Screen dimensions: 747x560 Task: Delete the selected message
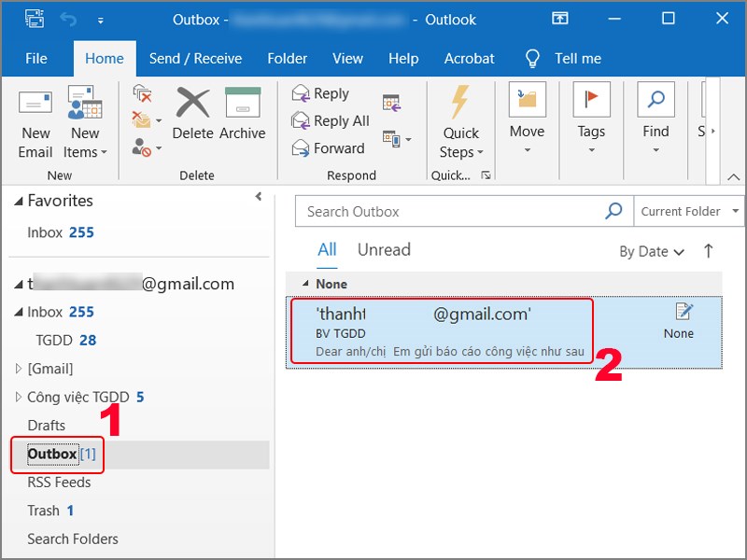[x=192, y=117]
